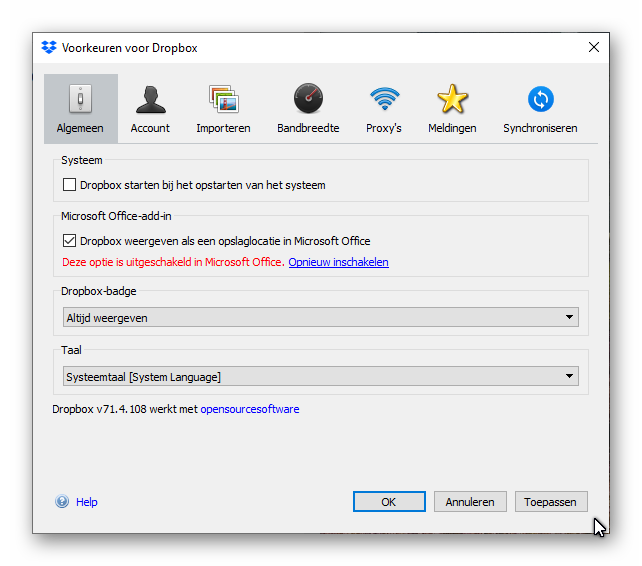Click the 'Opnieuw inschakelen' link
This screenshot has width=642, height=566.
338,262
